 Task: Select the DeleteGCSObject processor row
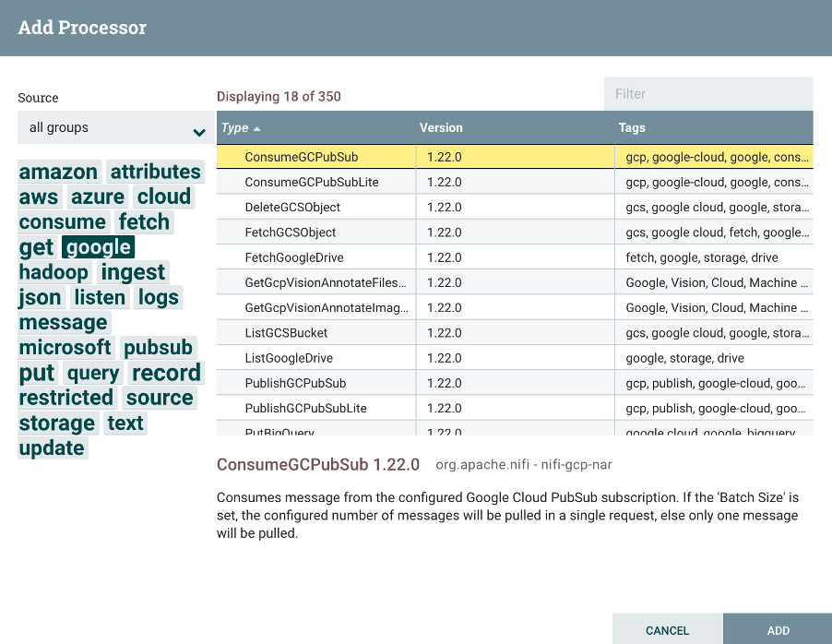click(515, 207)
